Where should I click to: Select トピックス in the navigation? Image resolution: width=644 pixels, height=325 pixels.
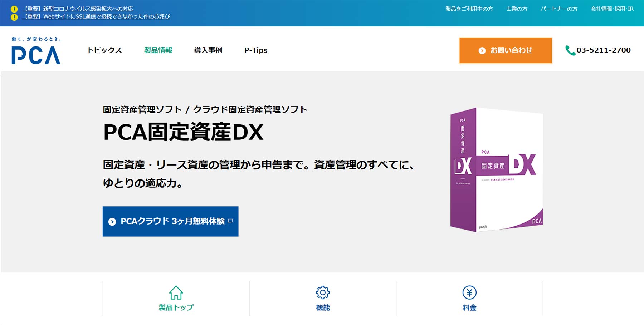104,50
